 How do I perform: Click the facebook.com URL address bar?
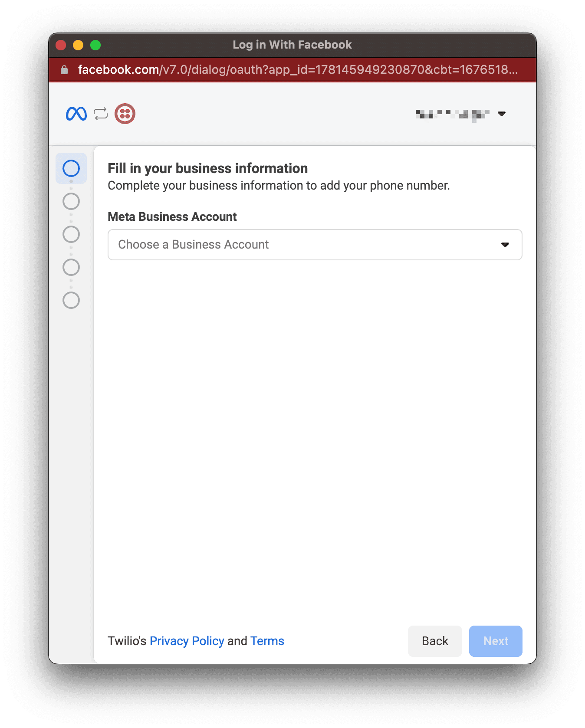(298, 70)
